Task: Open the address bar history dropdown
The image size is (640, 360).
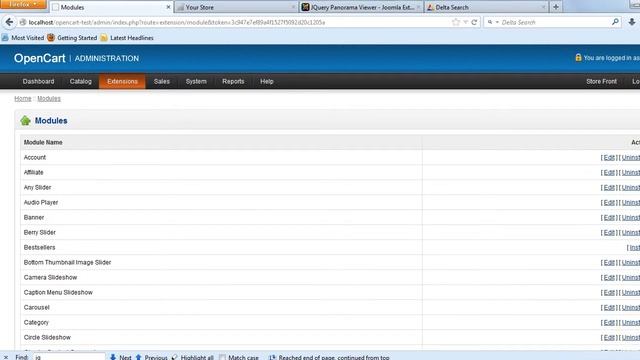Action: point(465,22)
